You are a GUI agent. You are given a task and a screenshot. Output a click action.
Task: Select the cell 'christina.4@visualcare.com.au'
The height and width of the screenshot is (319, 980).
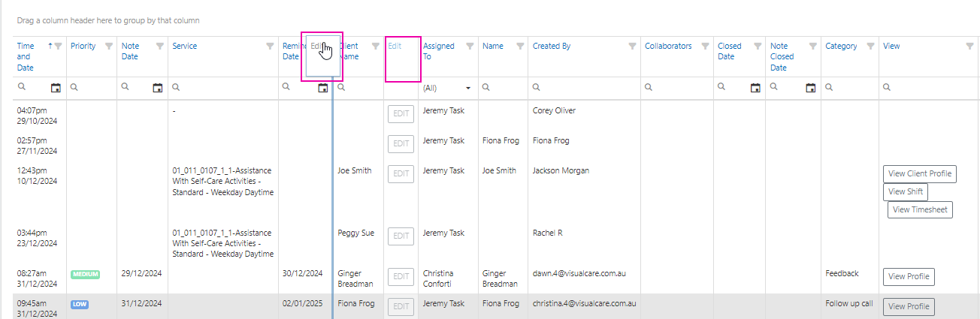585,303
